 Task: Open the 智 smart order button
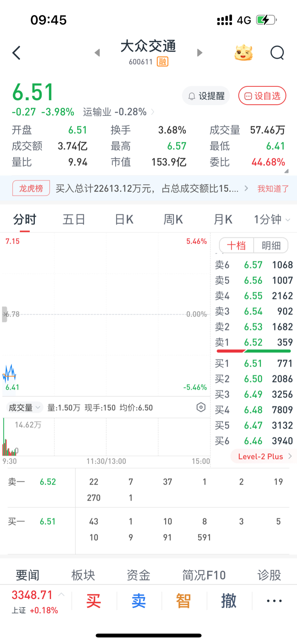184,601
